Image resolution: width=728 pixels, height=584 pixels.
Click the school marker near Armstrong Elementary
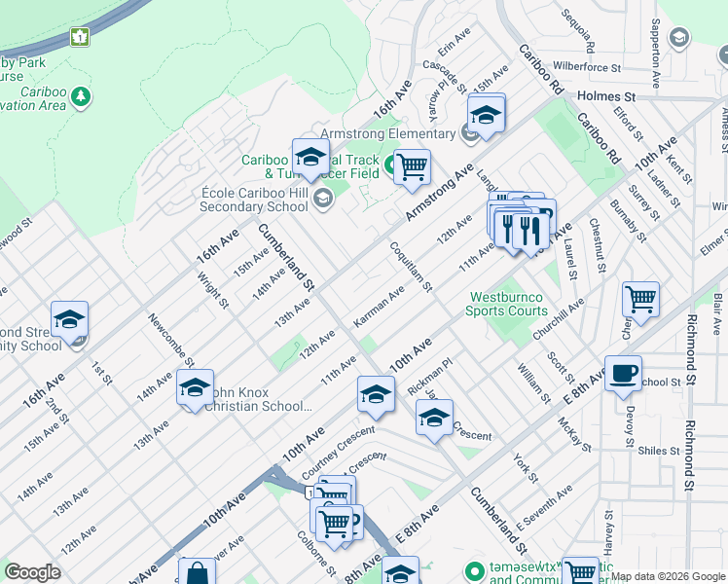487,116
